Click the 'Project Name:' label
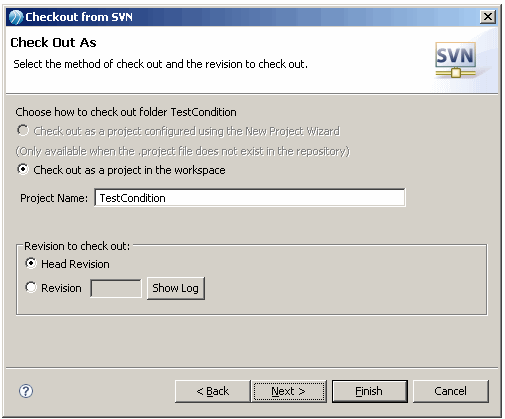This screenshot has width=505, height=419. pyautogui.click(x=54, y=198)
